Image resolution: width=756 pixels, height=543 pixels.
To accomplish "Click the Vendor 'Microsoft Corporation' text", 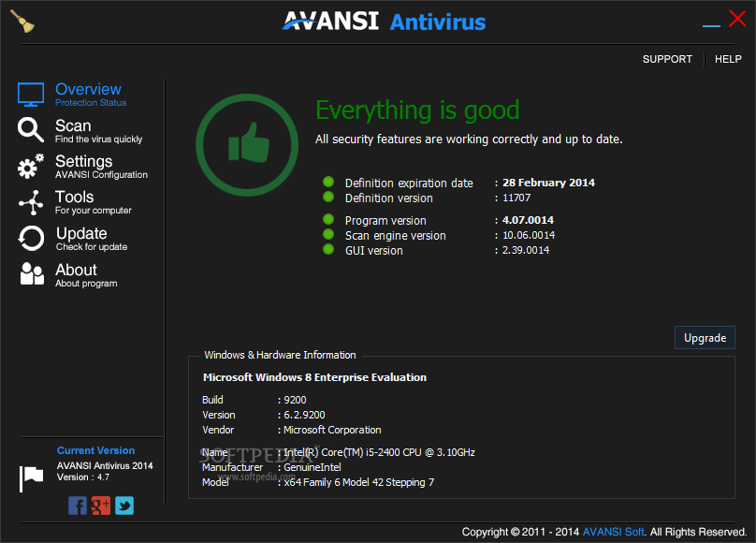I will (x=332, y=430).
